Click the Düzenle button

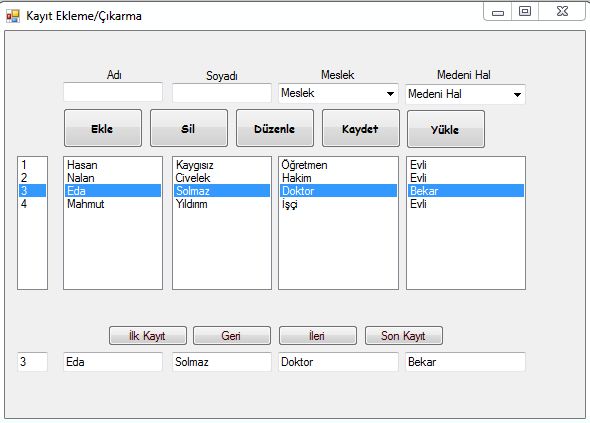[x=275, y=128]
